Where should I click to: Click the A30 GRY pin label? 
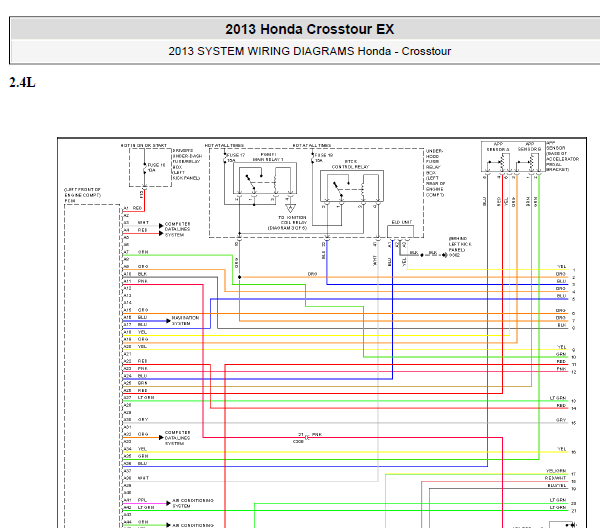[135, 420]
